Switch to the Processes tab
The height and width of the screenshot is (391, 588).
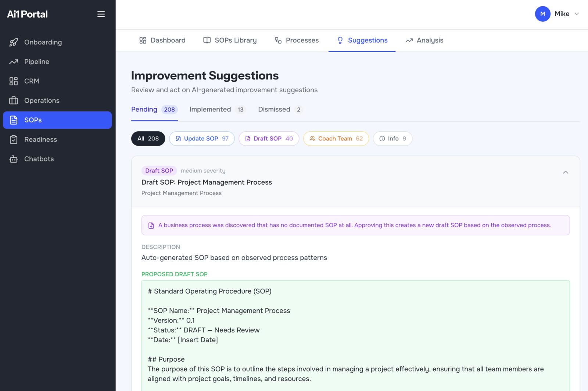tap(297, 40)
